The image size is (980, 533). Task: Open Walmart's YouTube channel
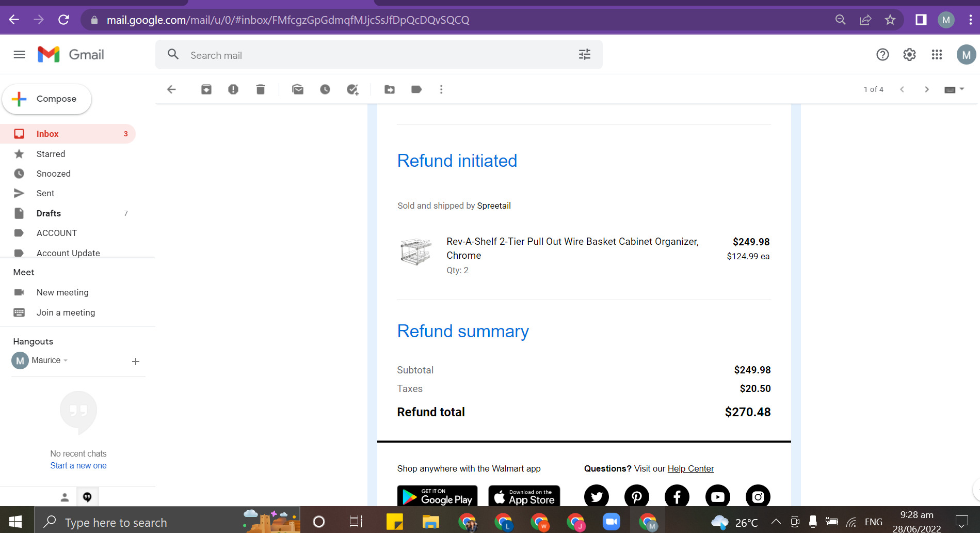pos(718,496)
